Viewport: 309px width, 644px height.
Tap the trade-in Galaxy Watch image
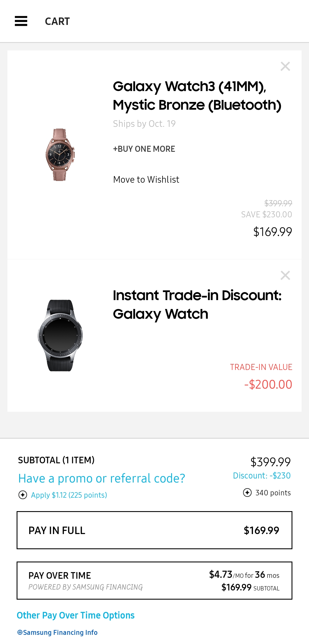click(x=60, y=336)
